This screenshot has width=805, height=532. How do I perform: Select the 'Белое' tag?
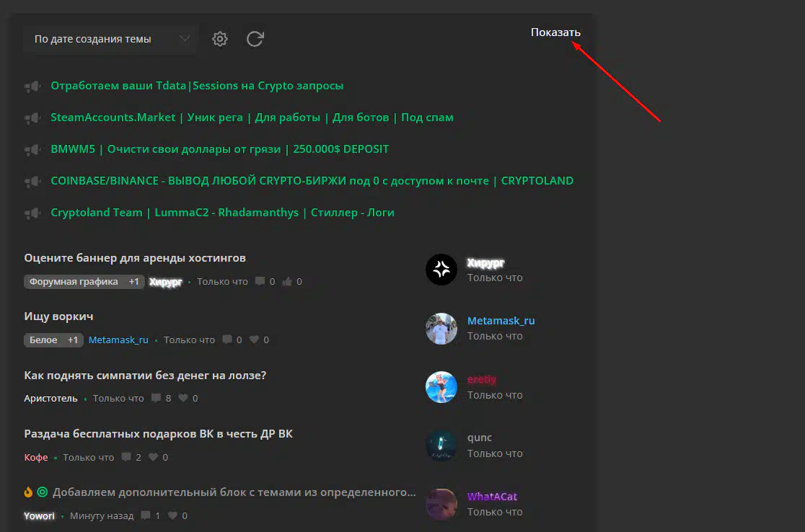[43, 340]
